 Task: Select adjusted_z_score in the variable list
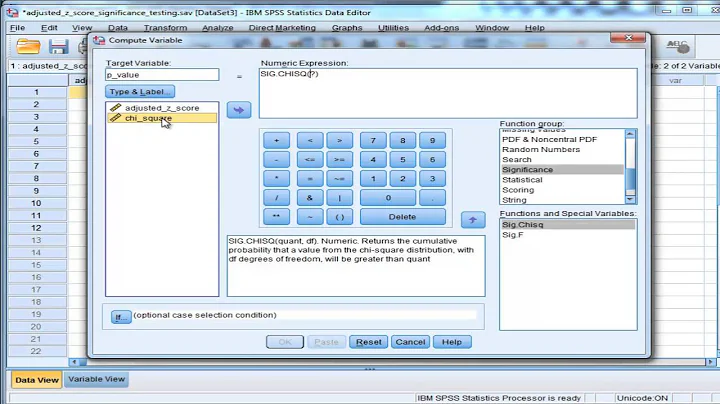click(x=162, y=108)
